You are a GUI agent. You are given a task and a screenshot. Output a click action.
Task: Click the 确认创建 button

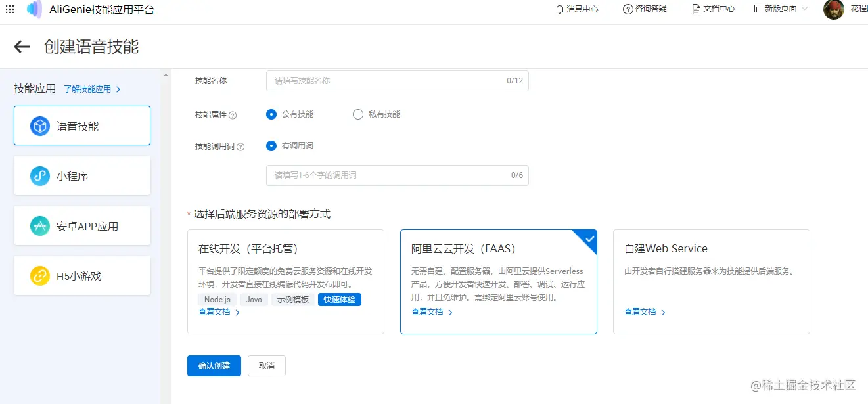tap(214, 366)
